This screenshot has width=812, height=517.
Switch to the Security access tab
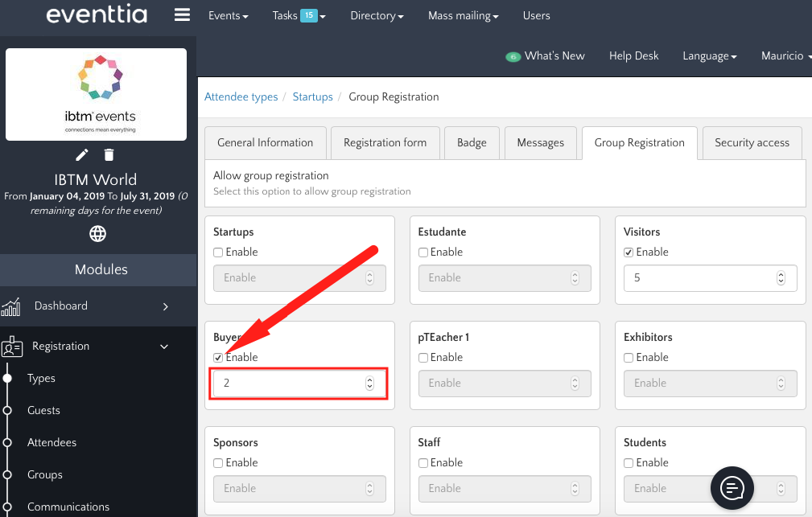tap(752, 143)
